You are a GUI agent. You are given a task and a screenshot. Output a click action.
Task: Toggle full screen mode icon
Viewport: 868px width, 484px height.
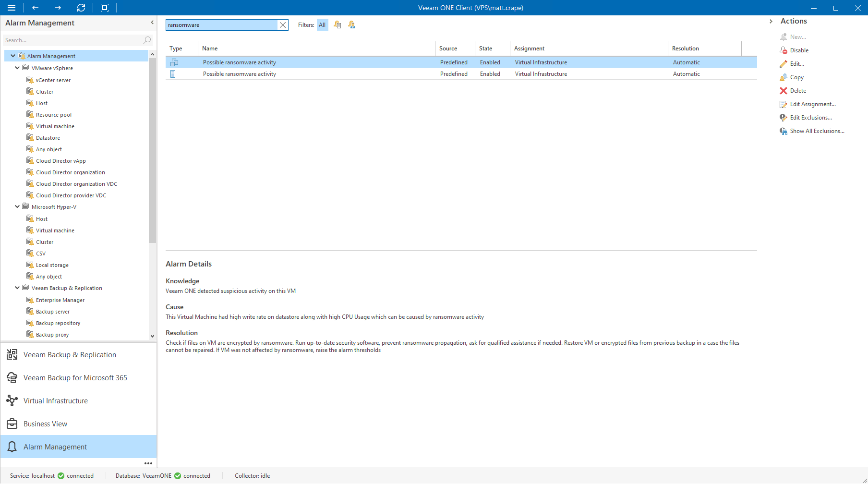(105, 8)
